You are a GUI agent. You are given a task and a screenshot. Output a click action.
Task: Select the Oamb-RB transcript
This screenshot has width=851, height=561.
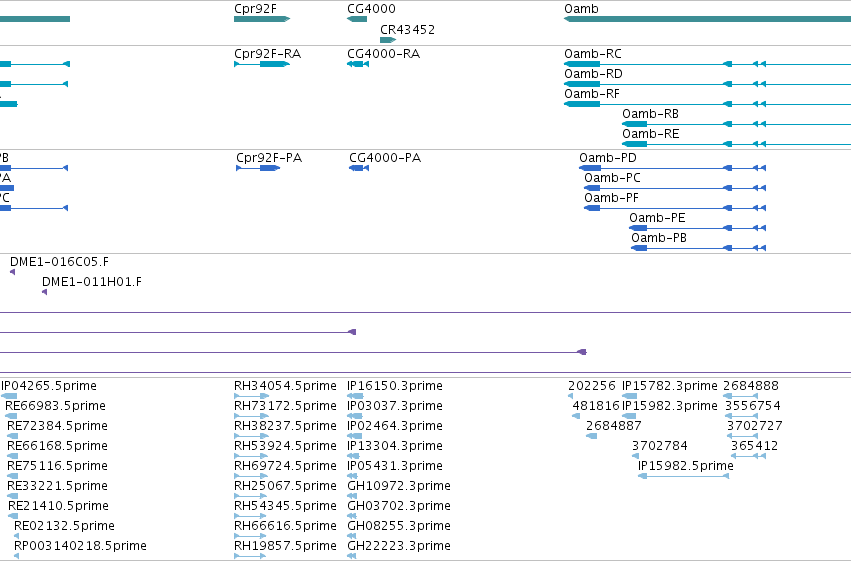click(736, 124)
